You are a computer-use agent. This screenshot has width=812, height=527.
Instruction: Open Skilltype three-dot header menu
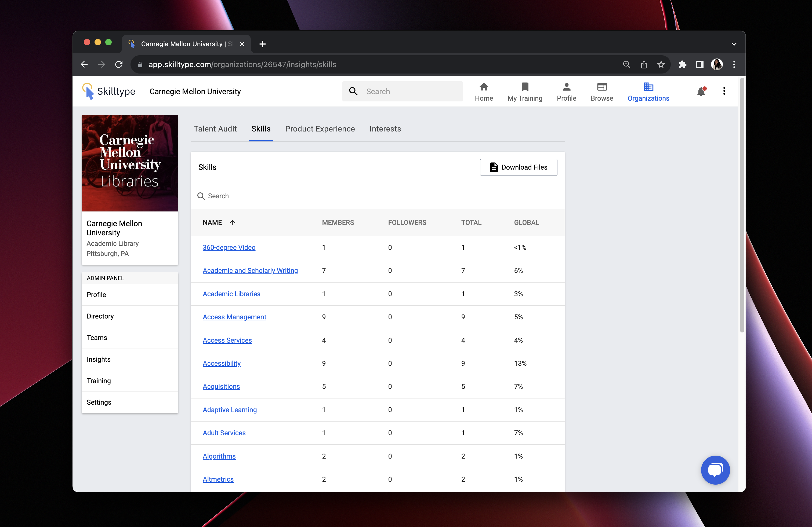tap(724, 91)
